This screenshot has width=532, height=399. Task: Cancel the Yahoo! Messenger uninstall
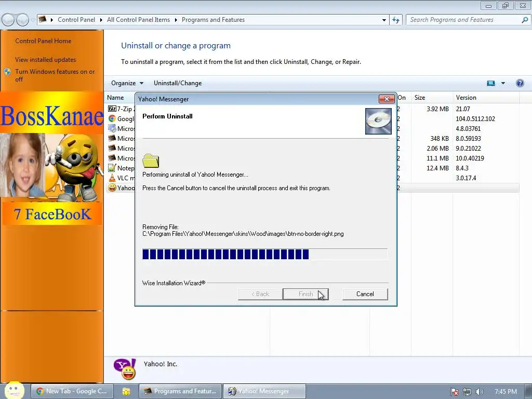[x=365, y=294]
